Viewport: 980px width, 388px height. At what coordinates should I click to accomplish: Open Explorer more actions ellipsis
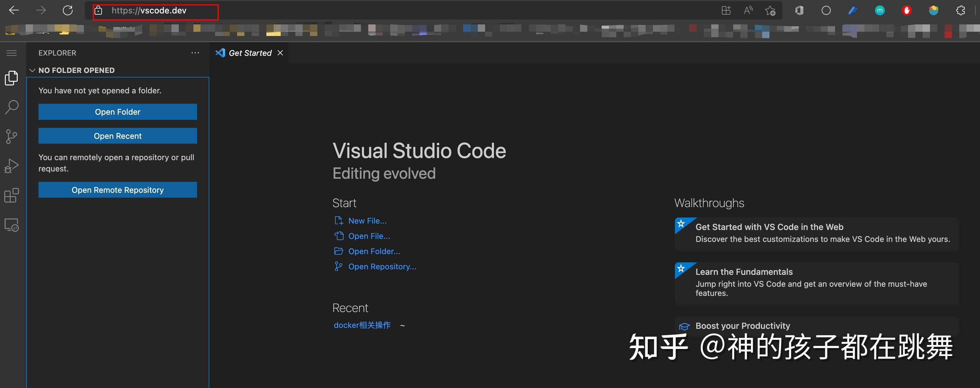click(x=195, y=53)
